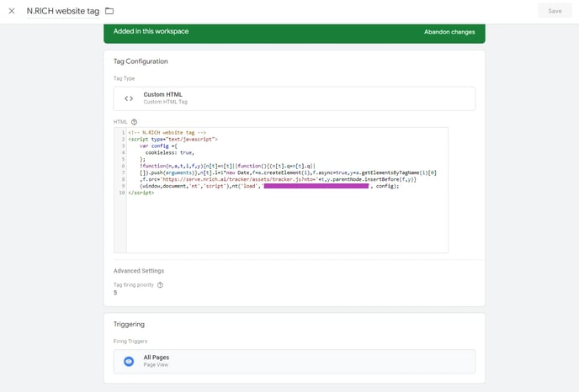This screenshot has height=392, width=579.
Task: Click the Firing Triggers label
Action: (x=130, y=342)
